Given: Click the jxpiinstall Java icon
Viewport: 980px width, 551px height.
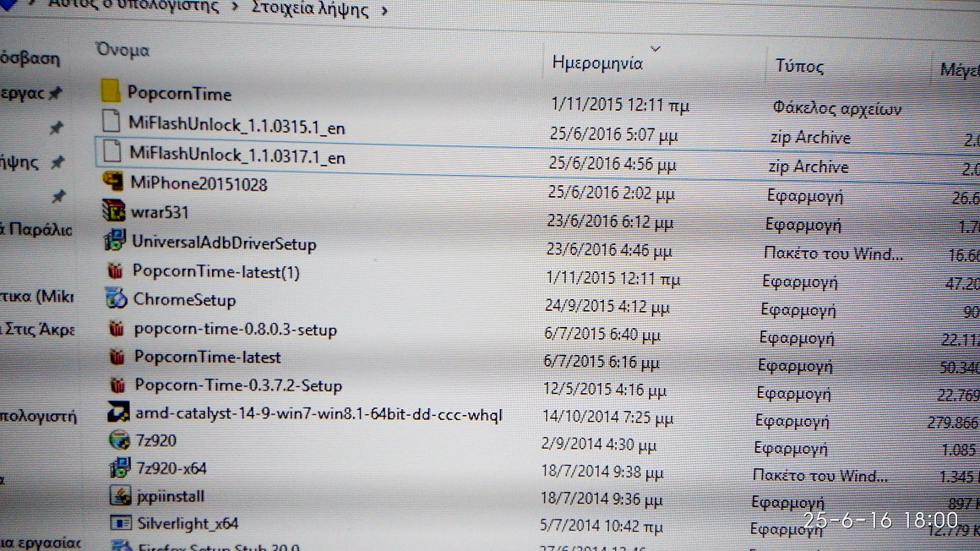Looking at the screenshot, I should 120,495.
